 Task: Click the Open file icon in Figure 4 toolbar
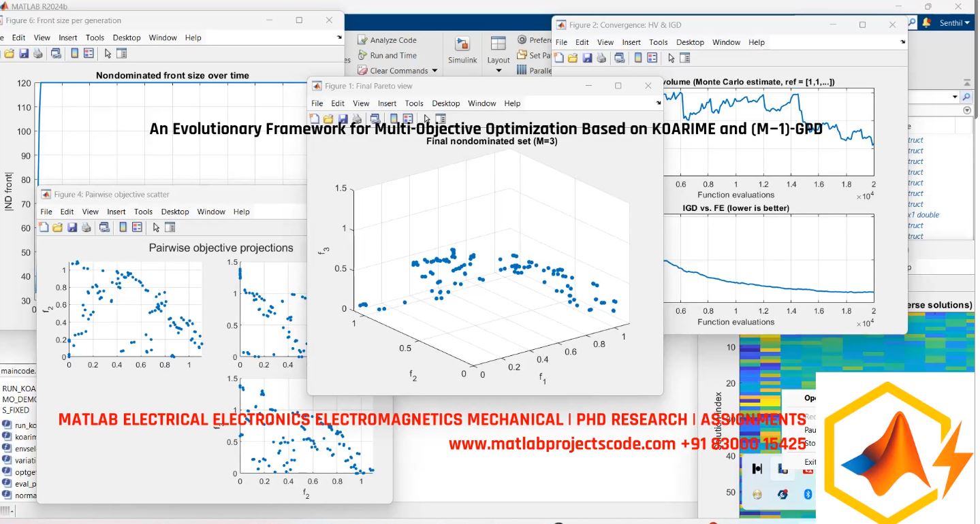(57, 228)
